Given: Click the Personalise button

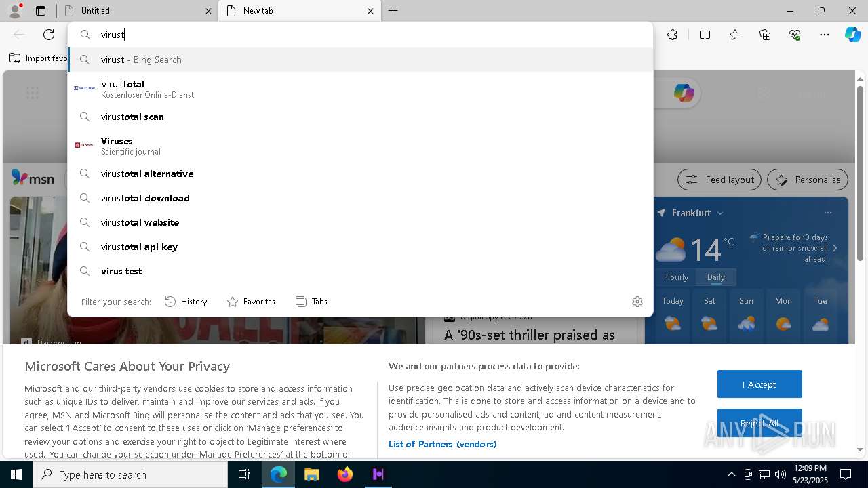Looking at the screenshot, I should point(808,180).
